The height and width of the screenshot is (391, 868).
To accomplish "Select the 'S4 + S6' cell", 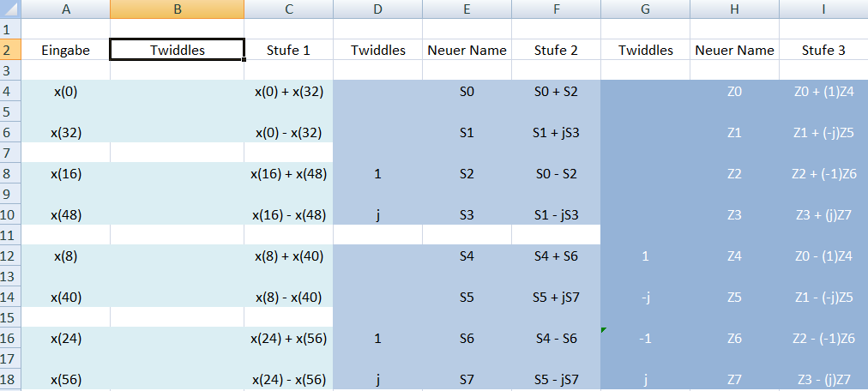I will (x=556, y=256).
